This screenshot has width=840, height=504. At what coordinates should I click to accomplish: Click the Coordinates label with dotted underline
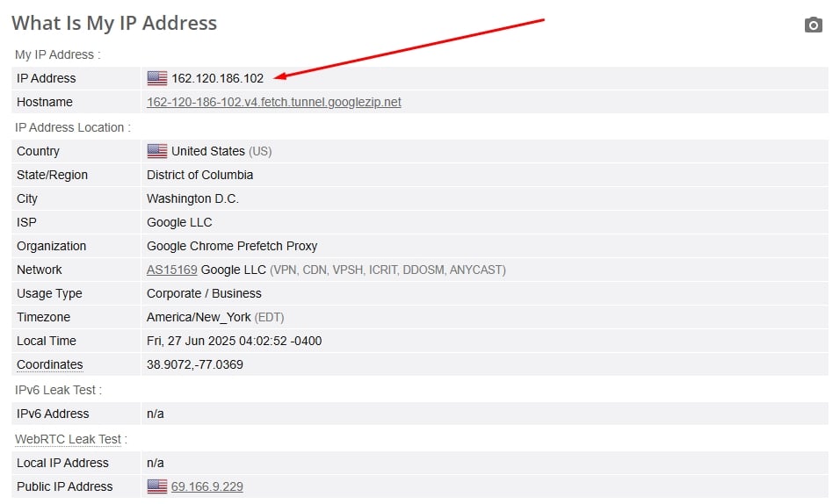[x=50, y=364]
